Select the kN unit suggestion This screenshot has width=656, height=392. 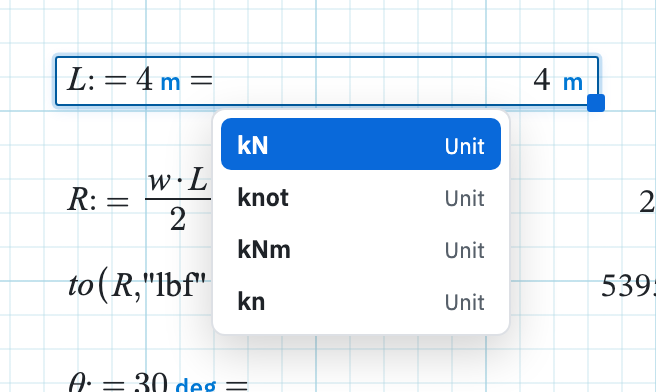361,144
